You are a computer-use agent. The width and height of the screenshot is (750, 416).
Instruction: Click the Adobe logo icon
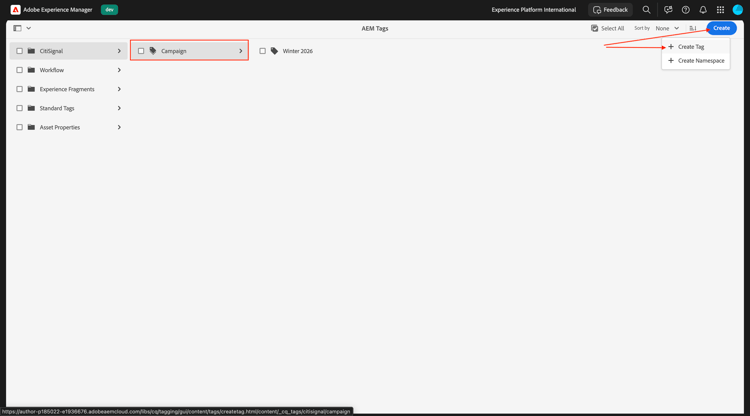point(15,10)
